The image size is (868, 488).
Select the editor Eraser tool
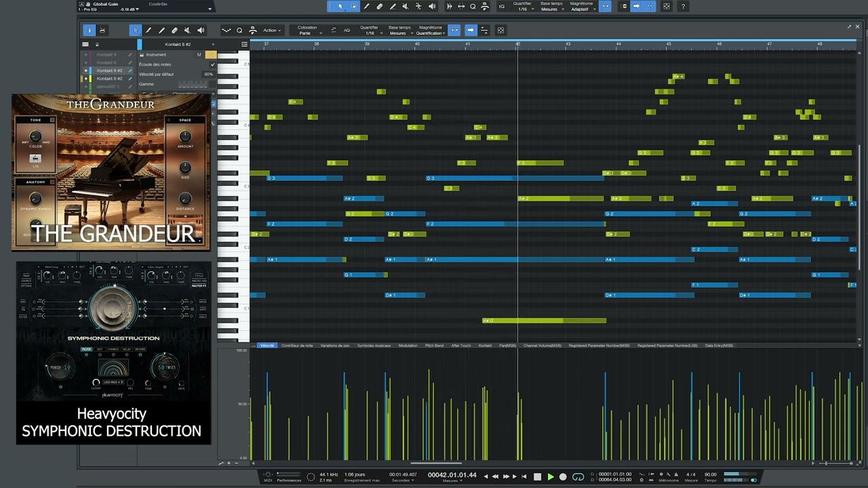point(174,30)
